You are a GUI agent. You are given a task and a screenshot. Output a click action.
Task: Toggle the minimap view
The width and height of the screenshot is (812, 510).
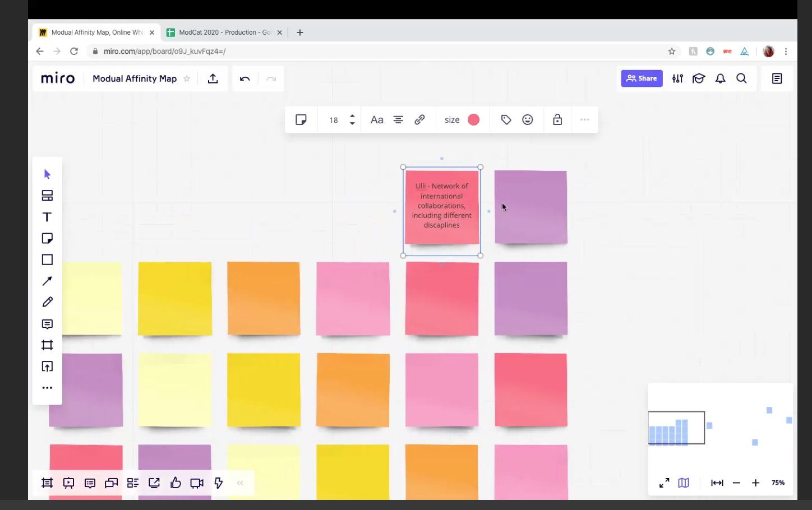[683, 483]
